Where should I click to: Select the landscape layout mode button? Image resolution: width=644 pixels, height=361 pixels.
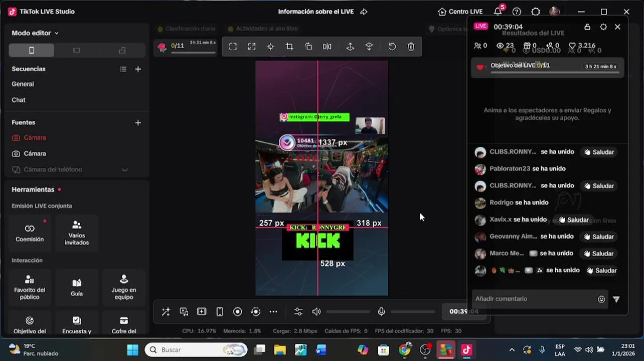tap(77, 50)
